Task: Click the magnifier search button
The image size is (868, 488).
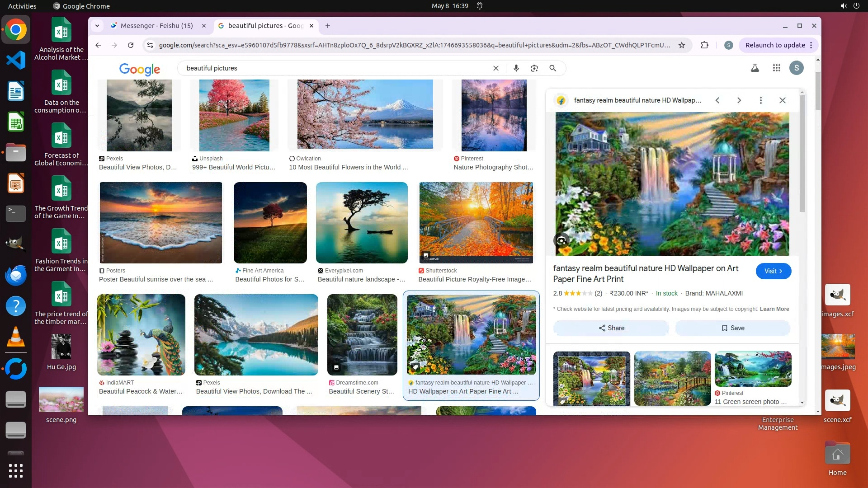Action: 552,68
